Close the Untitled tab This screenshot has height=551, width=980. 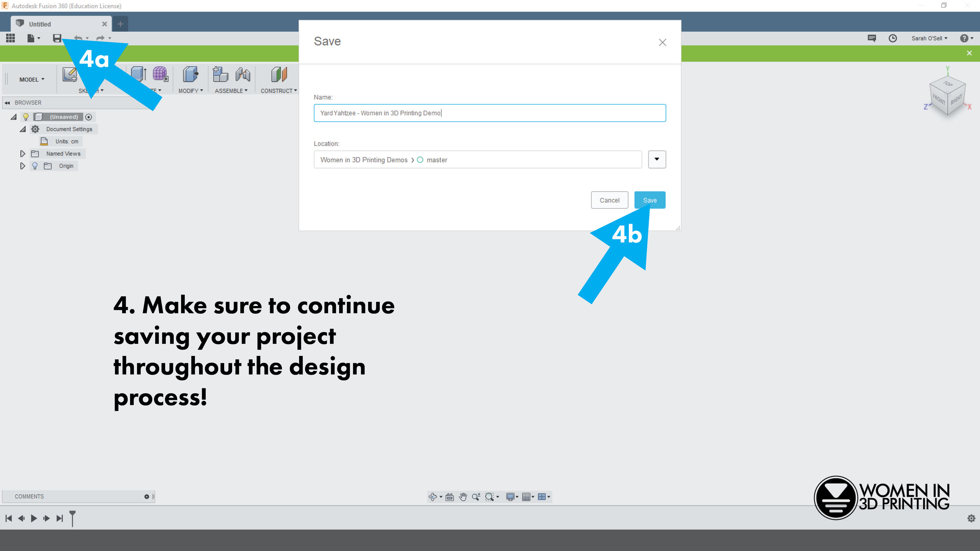(x=104, y=24)
